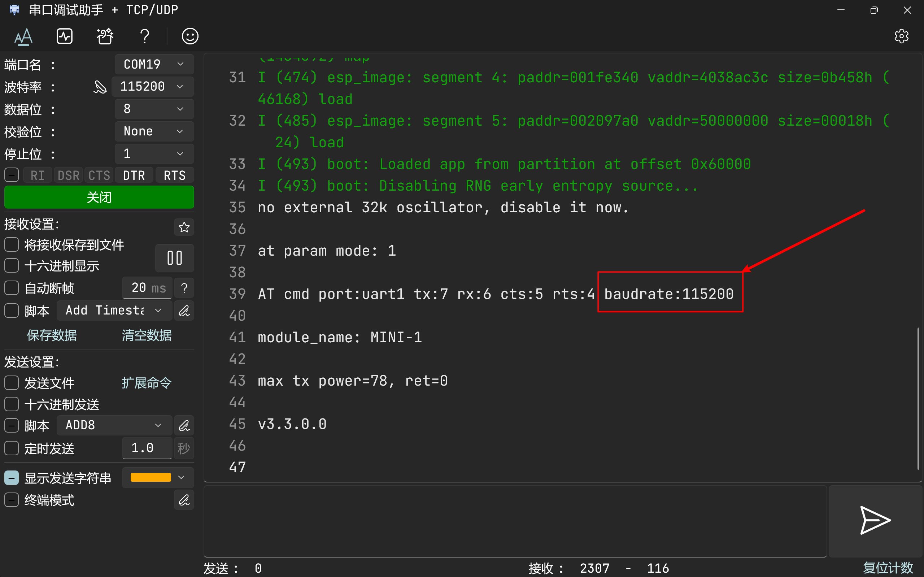Image resolution: width=924 pixels, height=577 pixels.
Task: Toggle the DTR signal button
Action: tap(134, 175)
